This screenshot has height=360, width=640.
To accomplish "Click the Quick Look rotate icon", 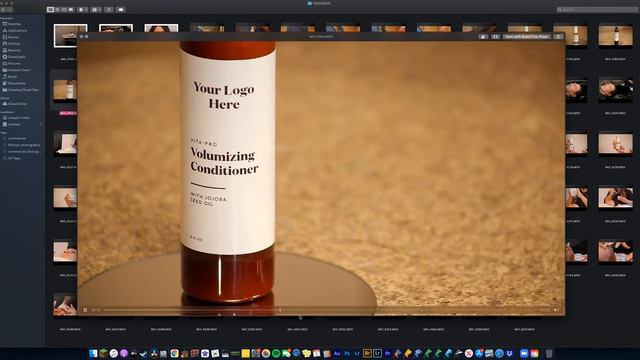I will coord(483,36).
